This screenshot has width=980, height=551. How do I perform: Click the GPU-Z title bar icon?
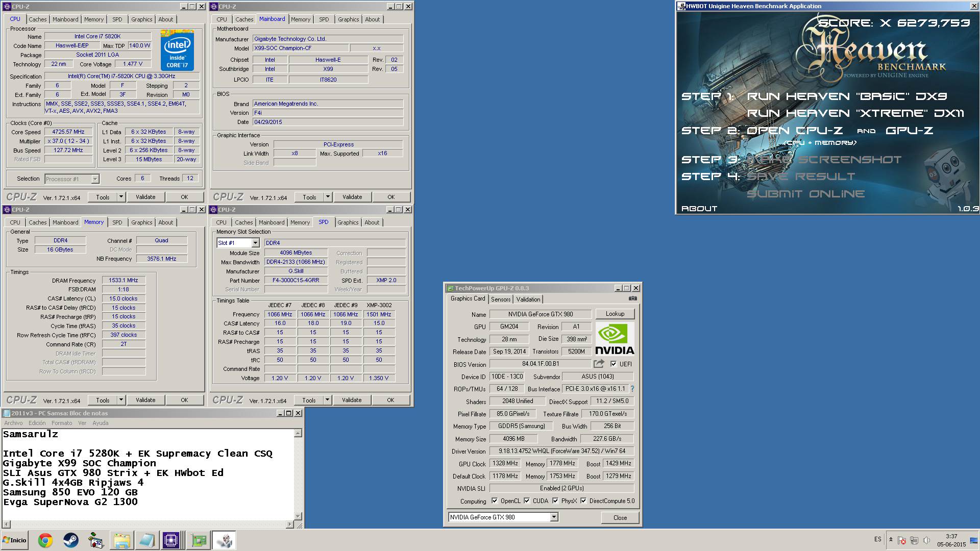click(x=450, y=288)
